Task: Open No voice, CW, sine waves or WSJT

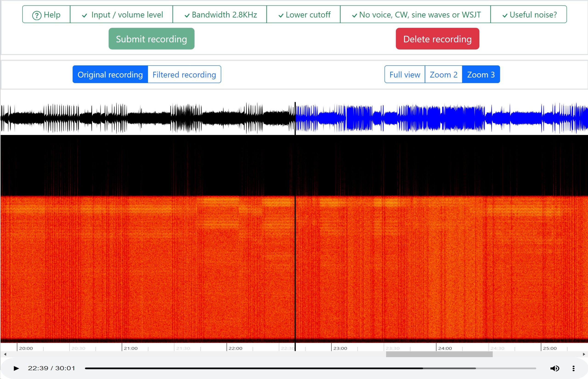Action: (416, 14)
